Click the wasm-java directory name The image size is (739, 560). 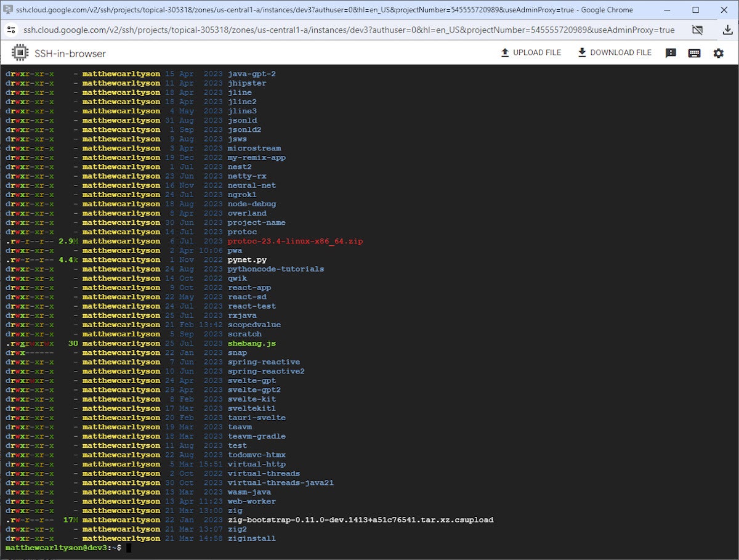point(249,492)
